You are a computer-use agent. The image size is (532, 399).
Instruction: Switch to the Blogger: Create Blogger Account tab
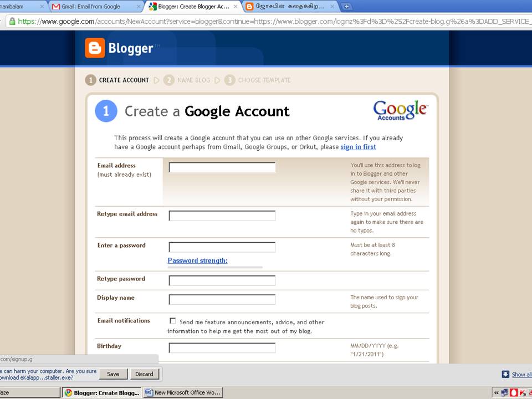pyautogui.click(x=193, y=7)
